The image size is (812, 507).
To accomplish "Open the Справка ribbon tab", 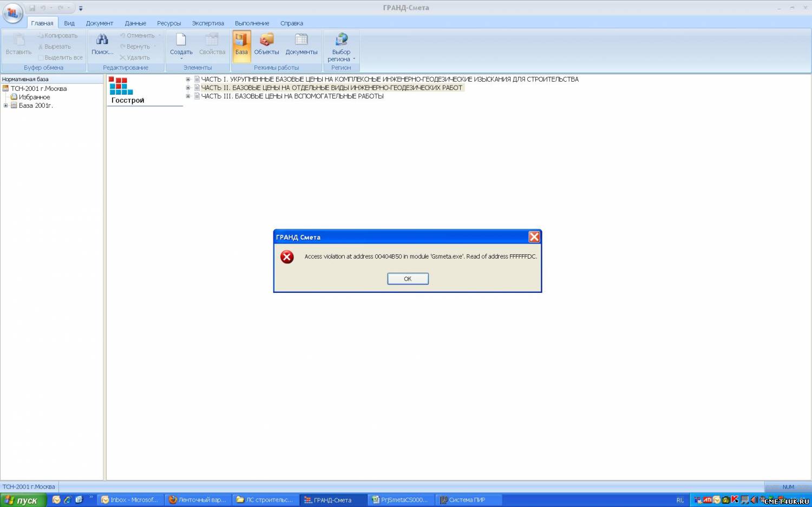I will point(292,23).
